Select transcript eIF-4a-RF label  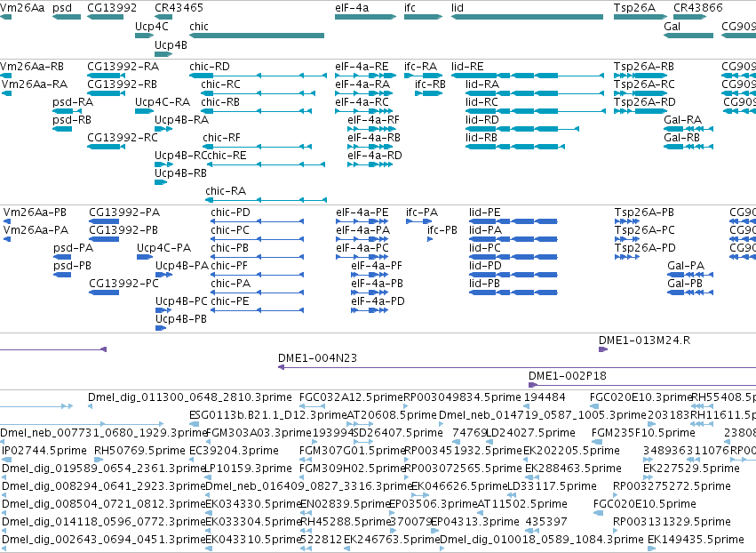click(x=373, y=120)
